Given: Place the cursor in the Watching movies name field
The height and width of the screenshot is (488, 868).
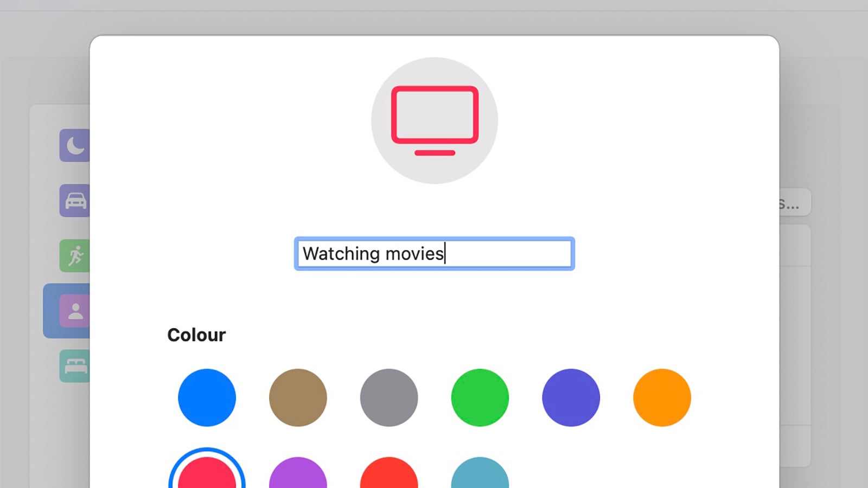Looking at the screenshot, I should (x=434, y=254).
